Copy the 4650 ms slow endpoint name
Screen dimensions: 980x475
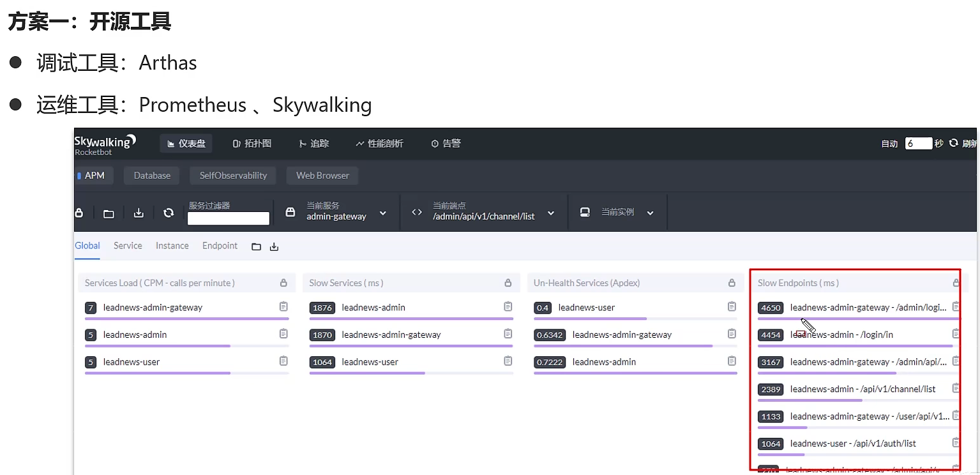(x=956, y=307)
